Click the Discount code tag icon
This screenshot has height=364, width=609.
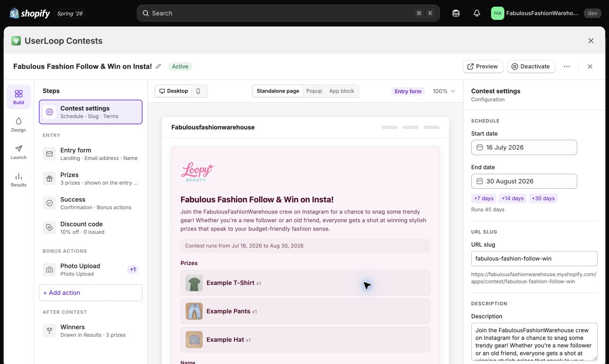tap(49, 228)
